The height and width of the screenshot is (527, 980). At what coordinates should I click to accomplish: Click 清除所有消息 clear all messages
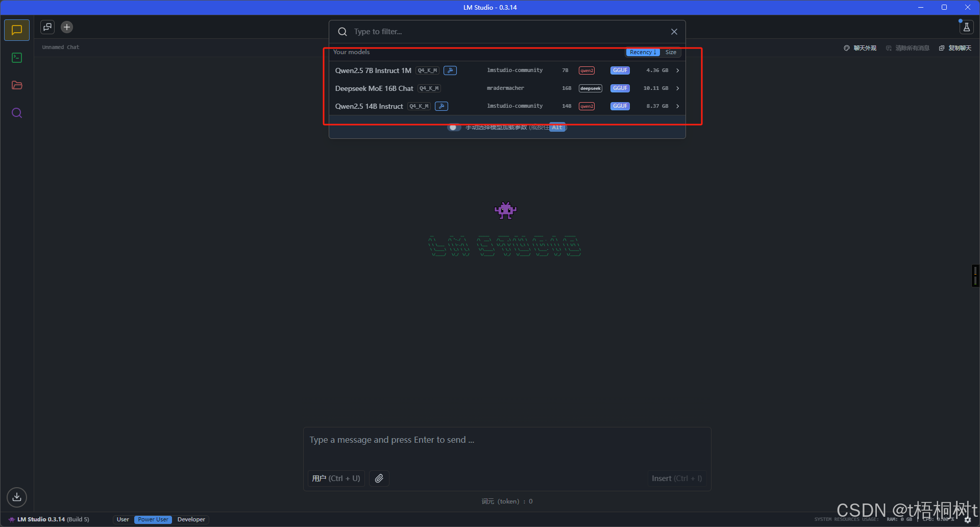pyautogui.click(x=908, y=48)
